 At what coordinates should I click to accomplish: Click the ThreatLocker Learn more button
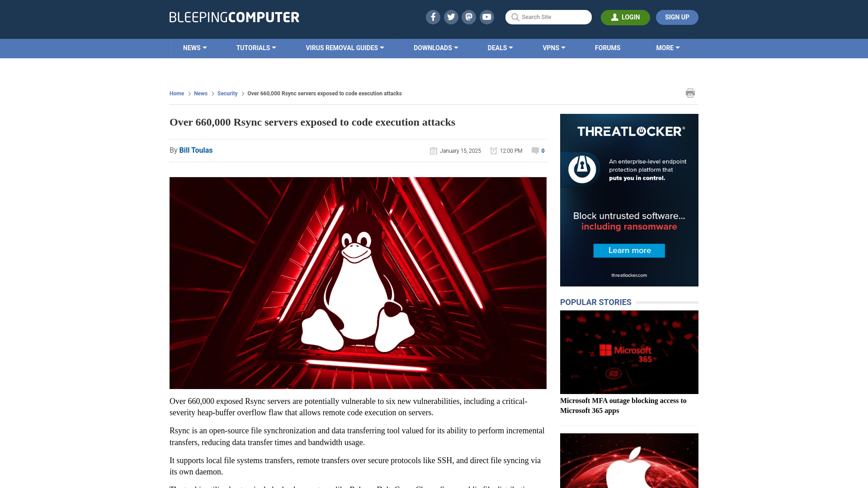(x=629, y=250)
